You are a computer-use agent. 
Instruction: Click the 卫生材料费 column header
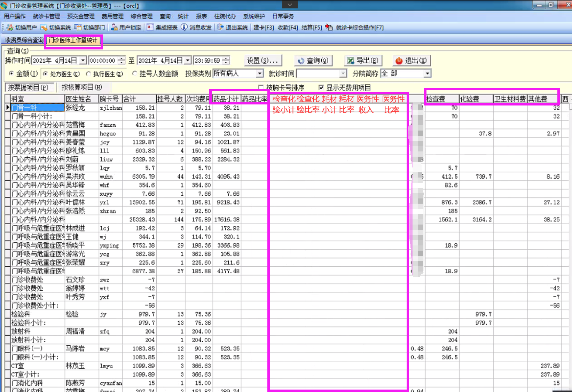(510, 99)
